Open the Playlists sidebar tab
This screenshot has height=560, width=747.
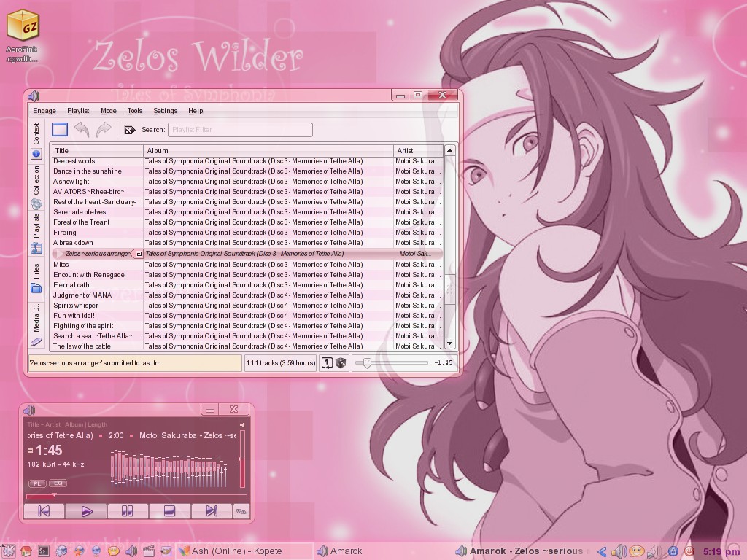[x=36, y=233]
